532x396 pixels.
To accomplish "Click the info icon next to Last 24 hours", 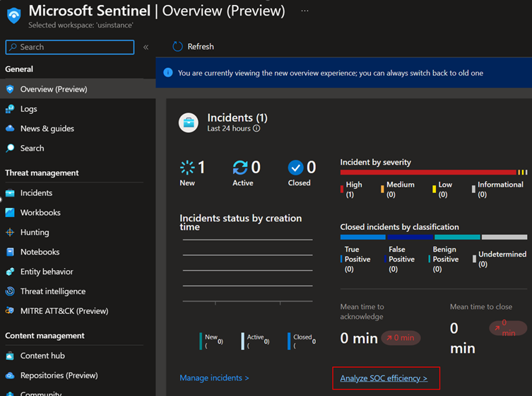I will pyautogui.click(x=256, y=129).
